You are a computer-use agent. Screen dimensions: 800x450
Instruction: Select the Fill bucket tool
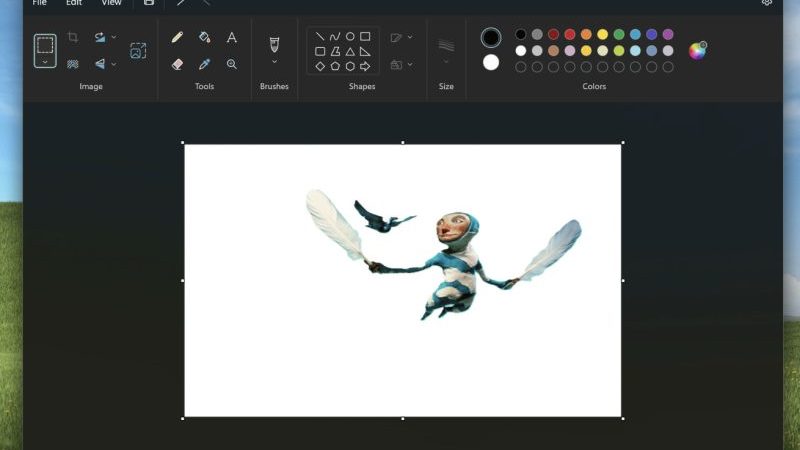204,37
